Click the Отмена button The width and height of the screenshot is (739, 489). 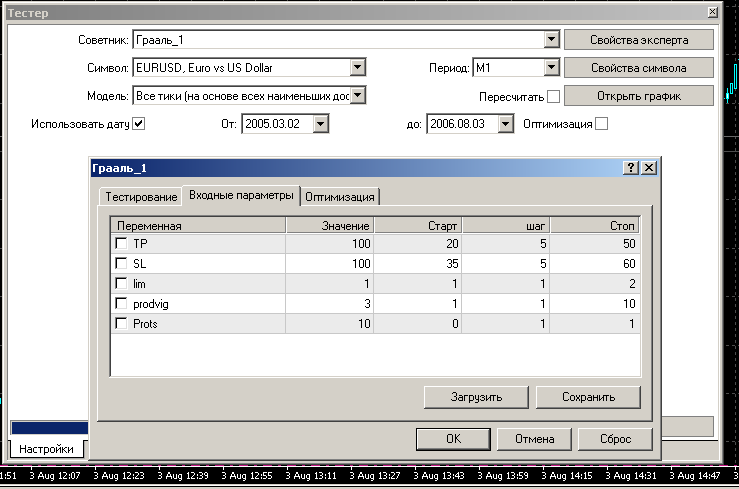pyautogui.click(x=534, y=439)
